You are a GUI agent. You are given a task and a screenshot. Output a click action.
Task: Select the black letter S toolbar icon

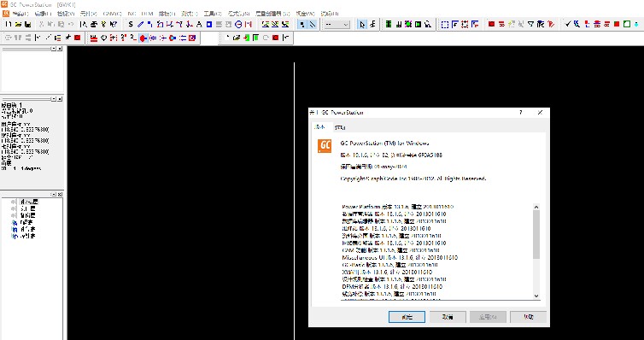coord(131,24)
